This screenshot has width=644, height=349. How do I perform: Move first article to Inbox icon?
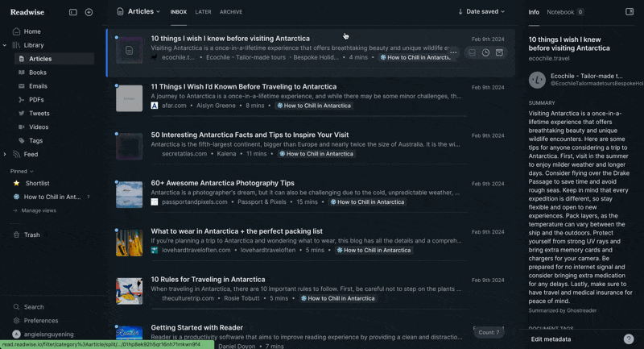click(x=472, y=52)
